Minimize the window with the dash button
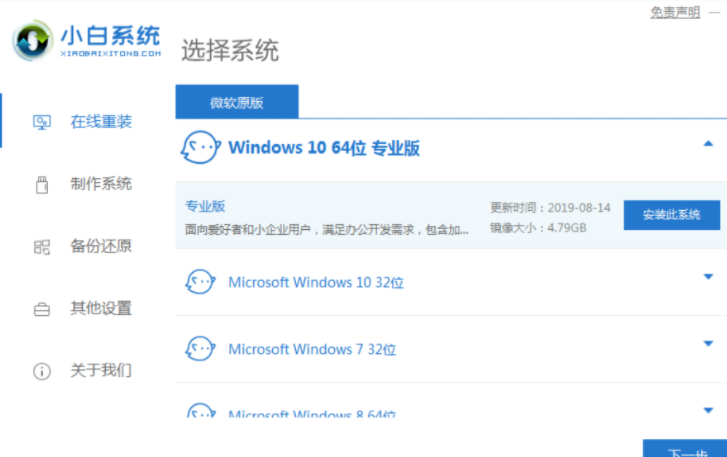The image size is (727, 457). point(714,13)
